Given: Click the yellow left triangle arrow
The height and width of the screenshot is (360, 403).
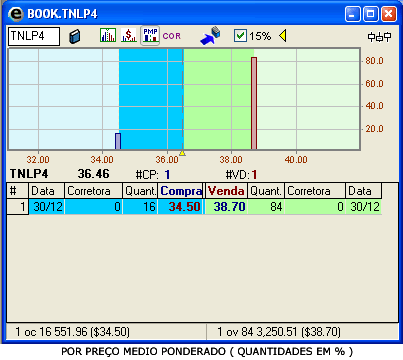Looking at the screenshot, I should (283, 36).
